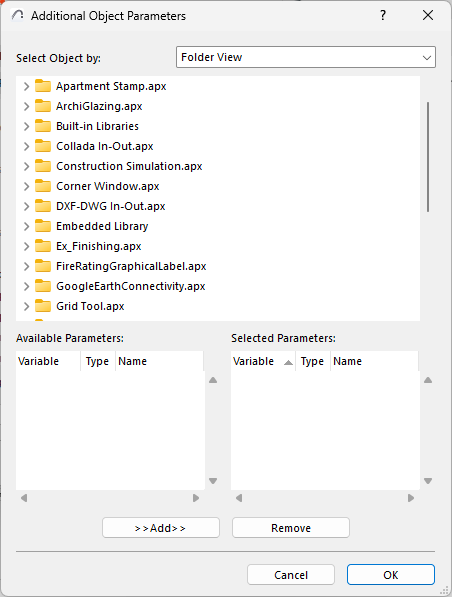Select the Built-in Libraries row text

(97, 126)
